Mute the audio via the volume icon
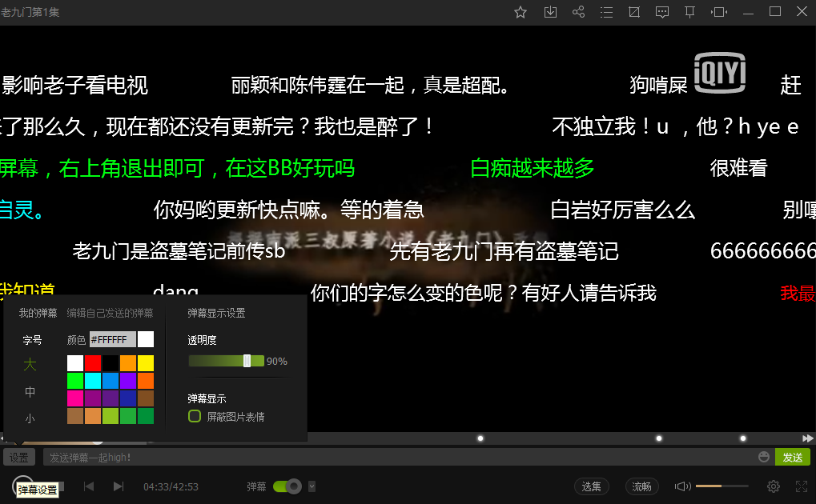This screenshot has height=504, width=816. click(682, 486)
